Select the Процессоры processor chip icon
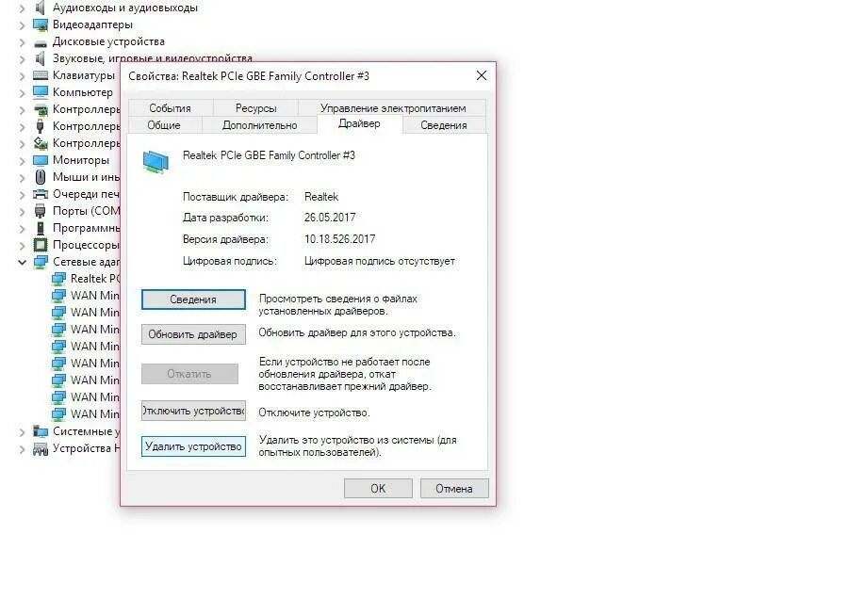 pyautogui.click(x=41, y=245)
